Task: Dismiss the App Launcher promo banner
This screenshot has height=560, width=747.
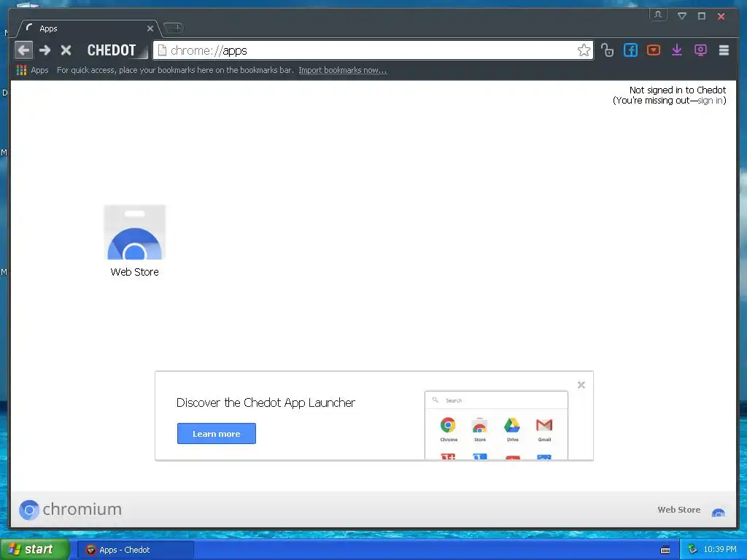Action: click(581, 385)
